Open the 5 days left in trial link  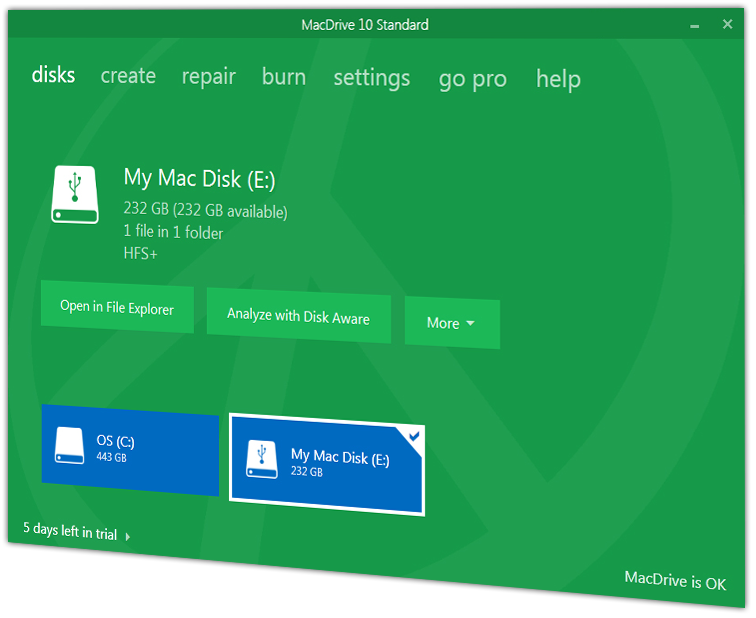[x=70, y=531]
